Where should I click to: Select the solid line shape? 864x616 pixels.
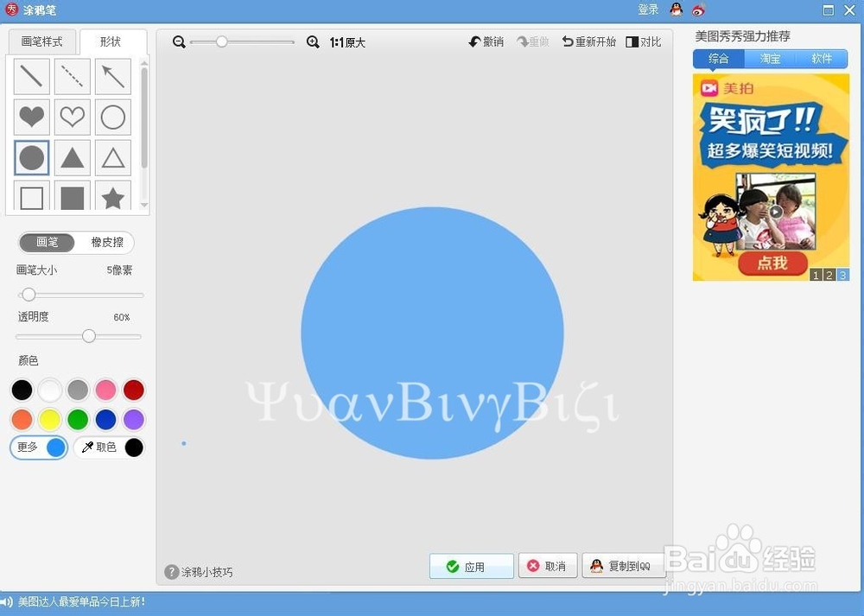click(x=31, y=77)
